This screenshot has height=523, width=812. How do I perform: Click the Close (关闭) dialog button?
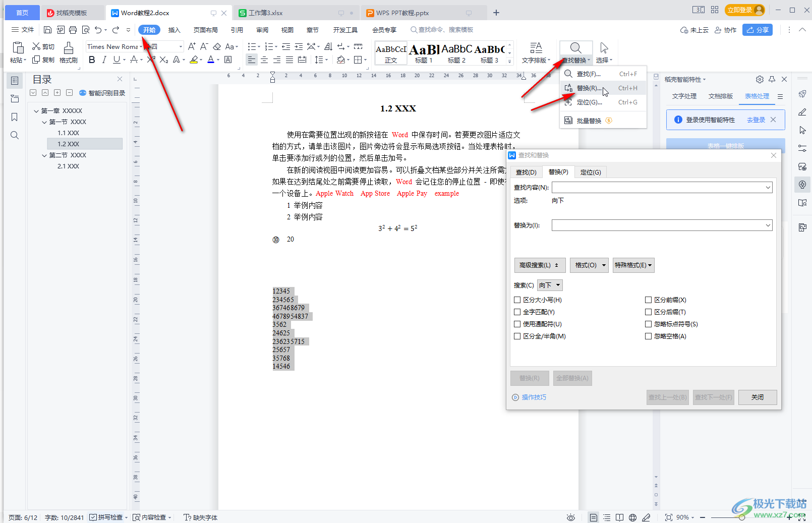[x=758, y=397]
